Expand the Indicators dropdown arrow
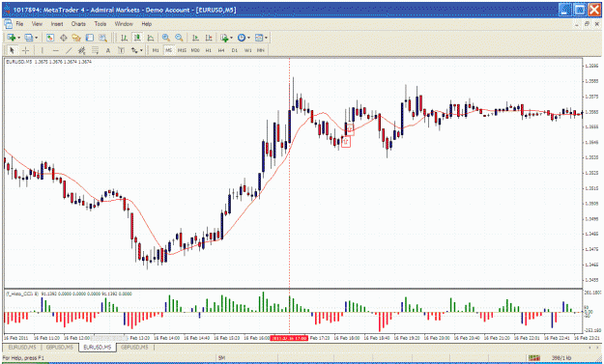 [x=231, y=38]
